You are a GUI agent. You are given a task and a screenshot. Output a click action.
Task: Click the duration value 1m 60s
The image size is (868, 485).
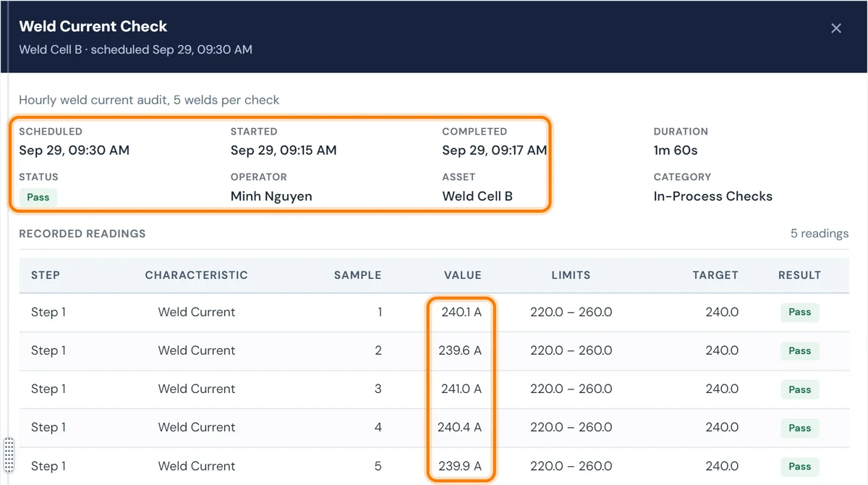(676, 151)
